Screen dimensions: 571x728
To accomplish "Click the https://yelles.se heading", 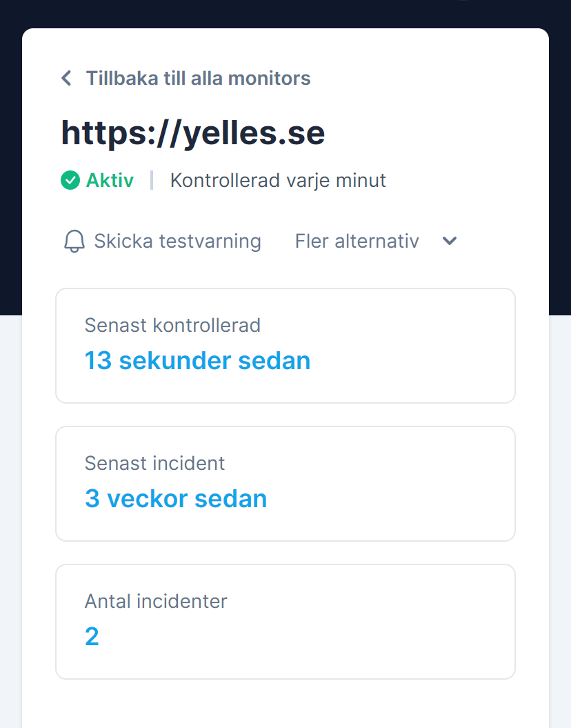I will pyautogui.click(x=192, y=132).
